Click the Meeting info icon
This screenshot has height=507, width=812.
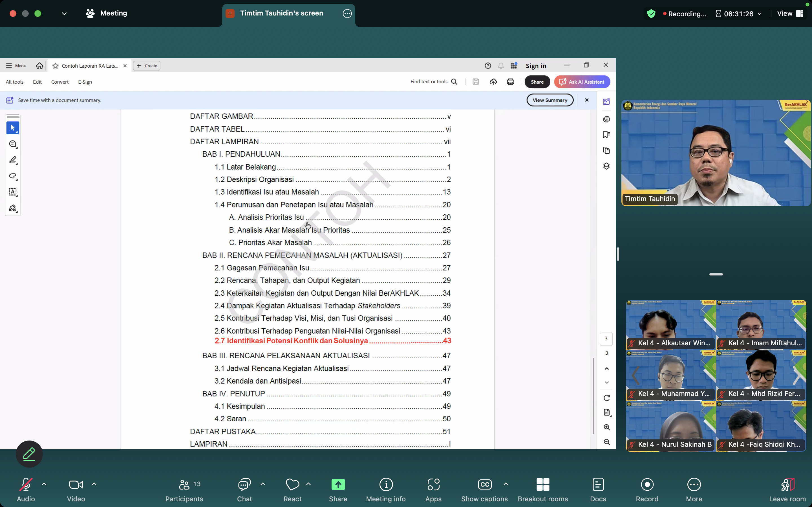pos(386,484)
